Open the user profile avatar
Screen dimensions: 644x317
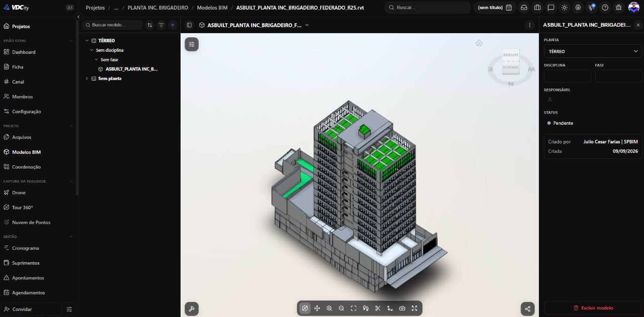(x=633, y=8)
